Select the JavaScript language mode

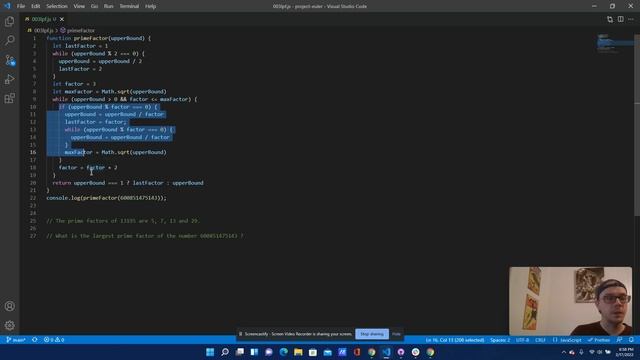(567, 340)
